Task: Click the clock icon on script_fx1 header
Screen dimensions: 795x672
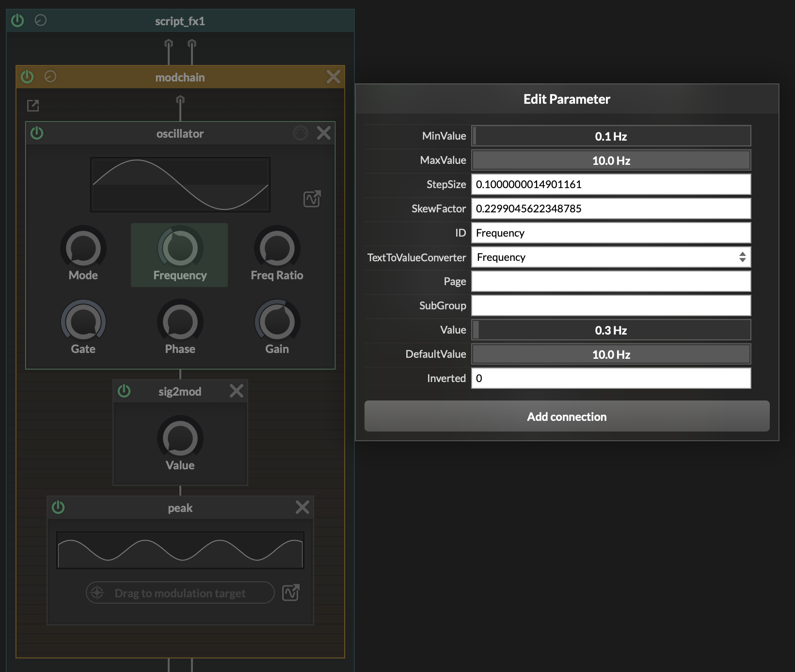Action: pos(41,20)
